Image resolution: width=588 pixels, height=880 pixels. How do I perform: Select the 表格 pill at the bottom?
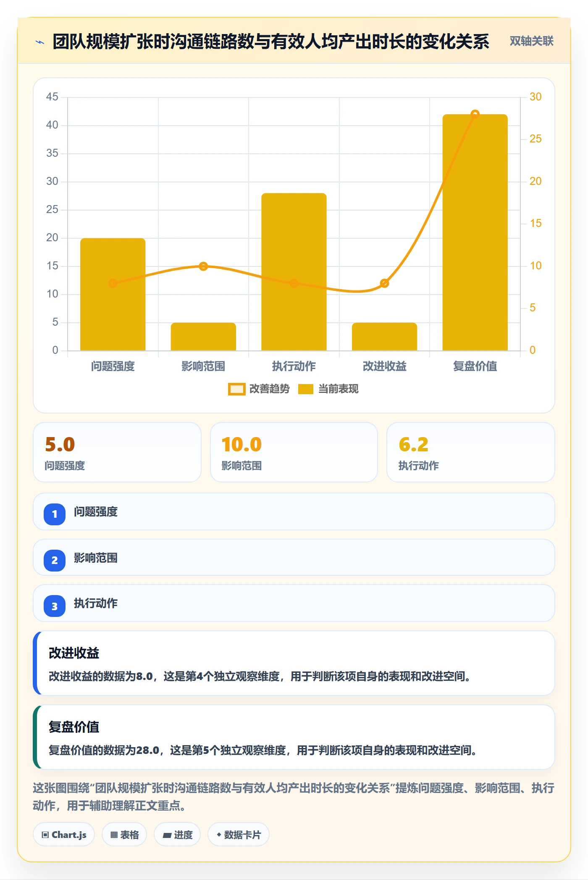click(124, 835)
